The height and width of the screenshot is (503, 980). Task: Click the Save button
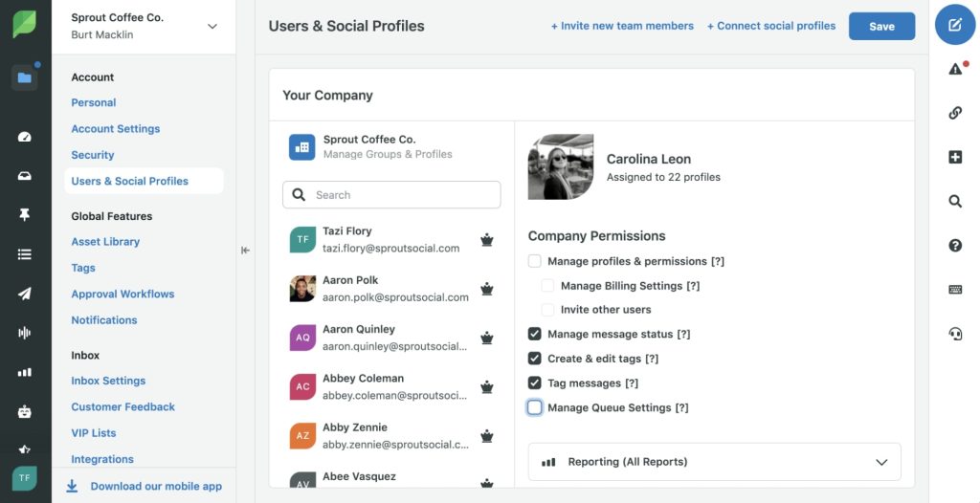[881, 27]
